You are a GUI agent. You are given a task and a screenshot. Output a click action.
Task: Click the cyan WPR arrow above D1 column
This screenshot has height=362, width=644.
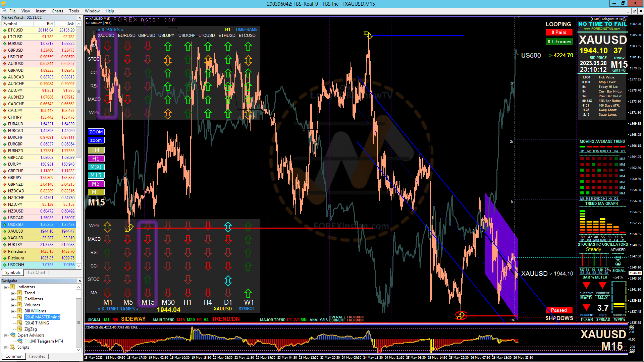pos(228,227)
